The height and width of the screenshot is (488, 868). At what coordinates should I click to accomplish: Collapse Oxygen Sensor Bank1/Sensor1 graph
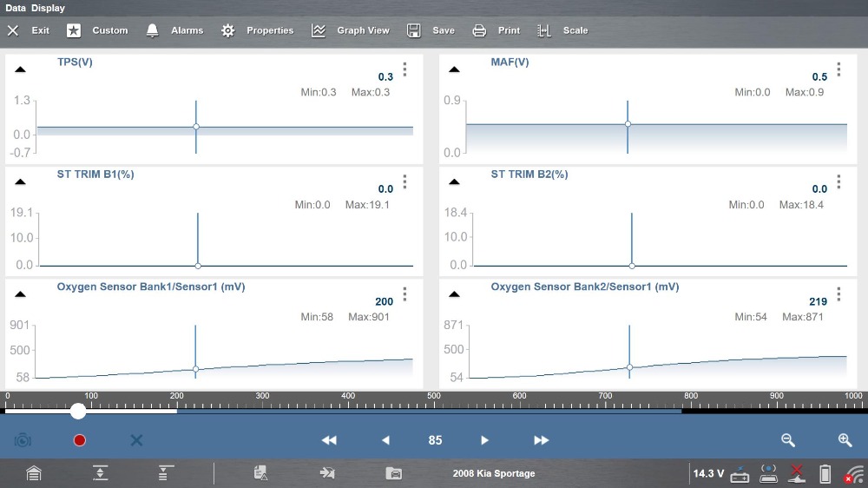click(x=20, y=294)
